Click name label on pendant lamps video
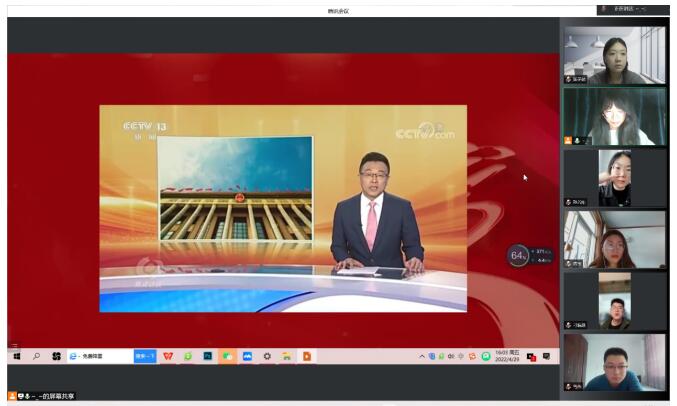The width and height of the screenshot is (677, 406). [576, 79]
